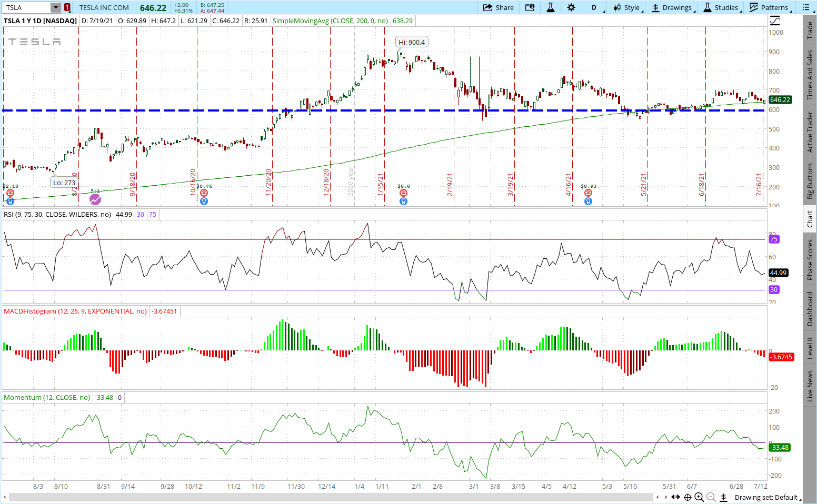Click the purple 5:1 stock split marker
Image resolution: width=817 pixels, height=504 pixels.
95,199
